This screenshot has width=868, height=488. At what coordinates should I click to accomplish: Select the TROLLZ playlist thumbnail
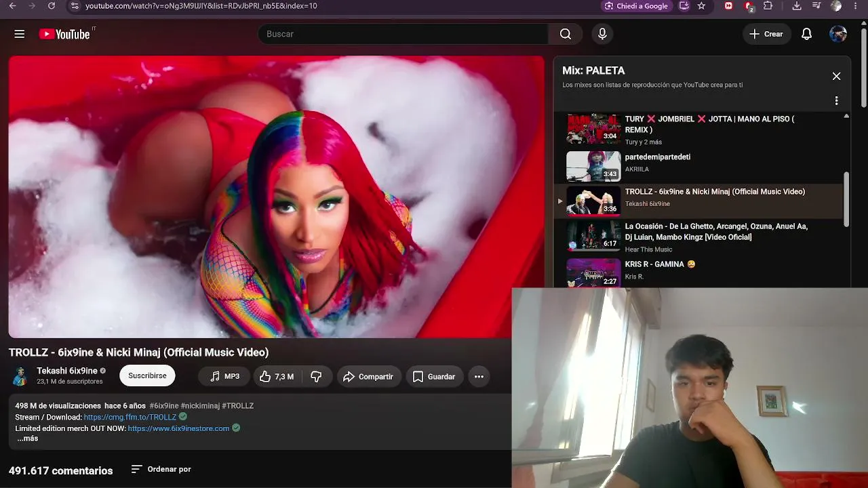click(593, 201)
